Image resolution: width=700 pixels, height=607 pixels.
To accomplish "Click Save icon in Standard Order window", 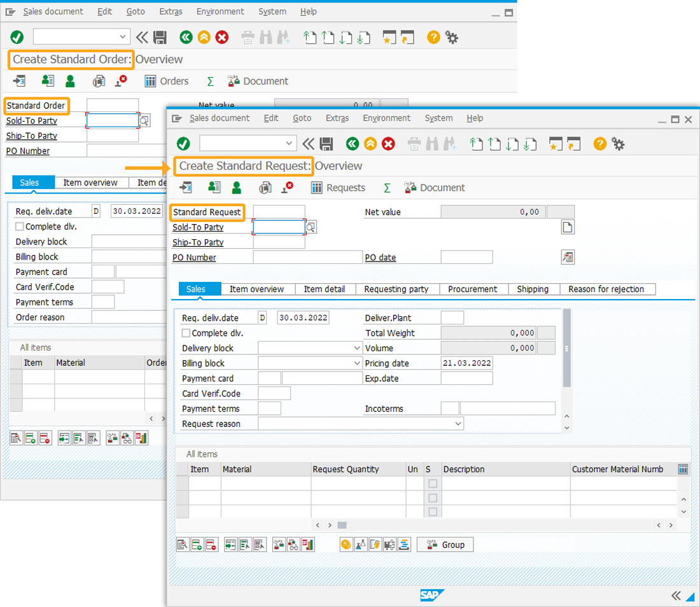I will click(x=160, y=37).
